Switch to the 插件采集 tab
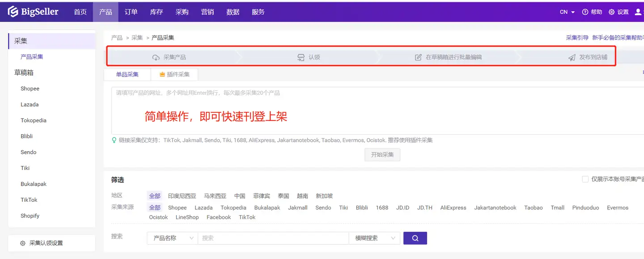The image size is (644, 259). 174,74
